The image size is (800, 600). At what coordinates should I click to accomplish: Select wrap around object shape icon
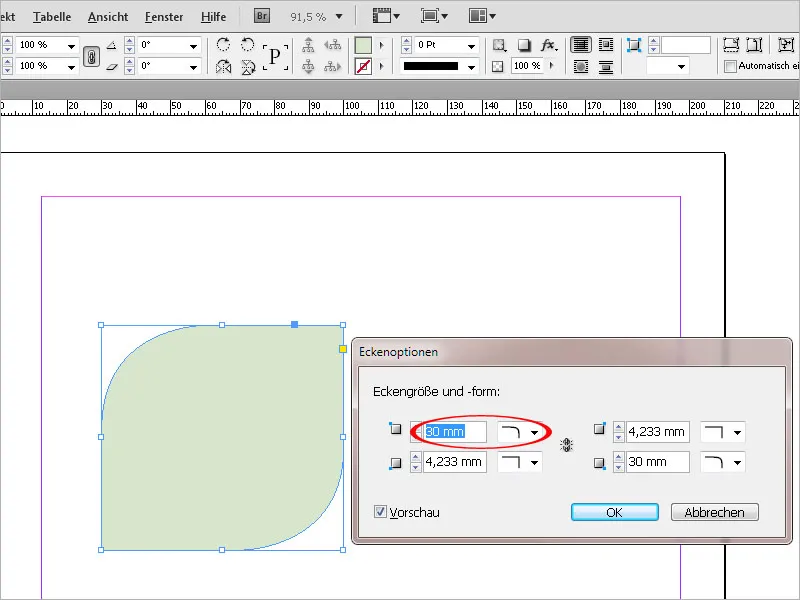581,66
